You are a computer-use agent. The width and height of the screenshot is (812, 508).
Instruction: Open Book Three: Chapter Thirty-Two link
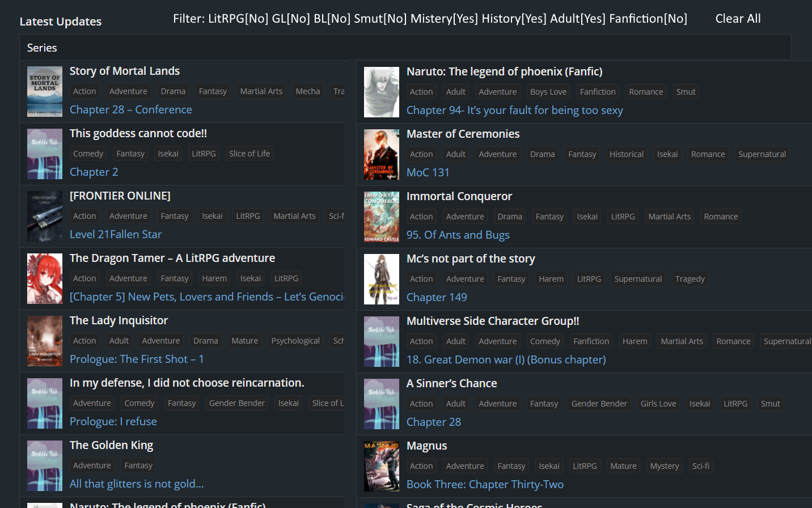pyautogui.click(x=485, y=484)
